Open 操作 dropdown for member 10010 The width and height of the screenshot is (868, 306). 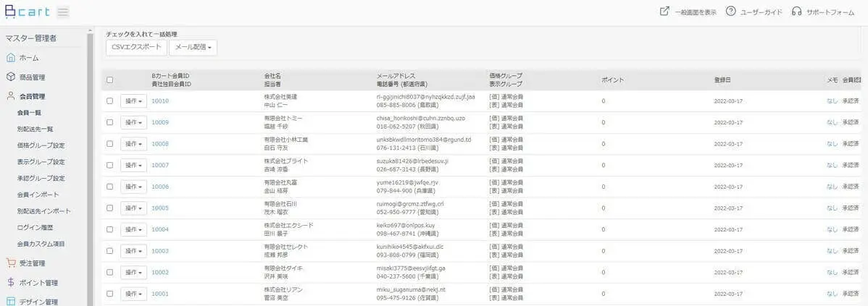coord(133,101)
